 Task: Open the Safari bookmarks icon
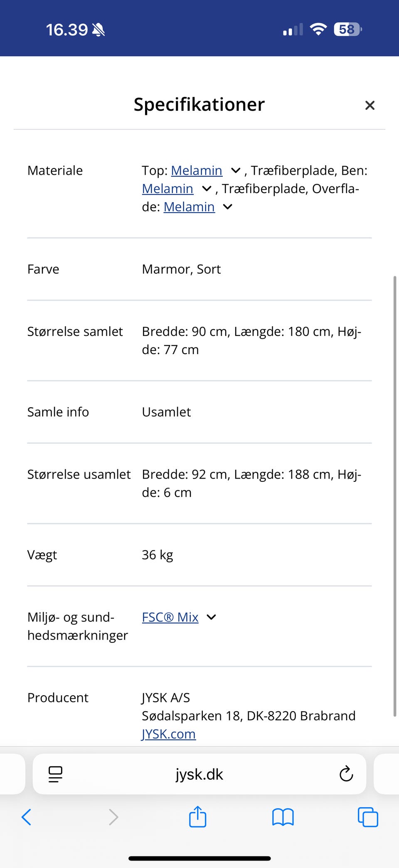coord(283,817)
